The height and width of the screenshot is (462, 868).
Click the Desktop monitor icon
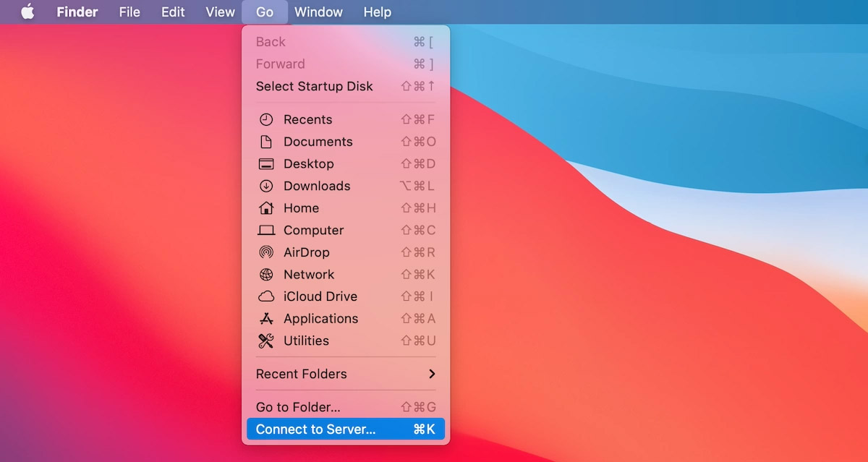point(266,164)
